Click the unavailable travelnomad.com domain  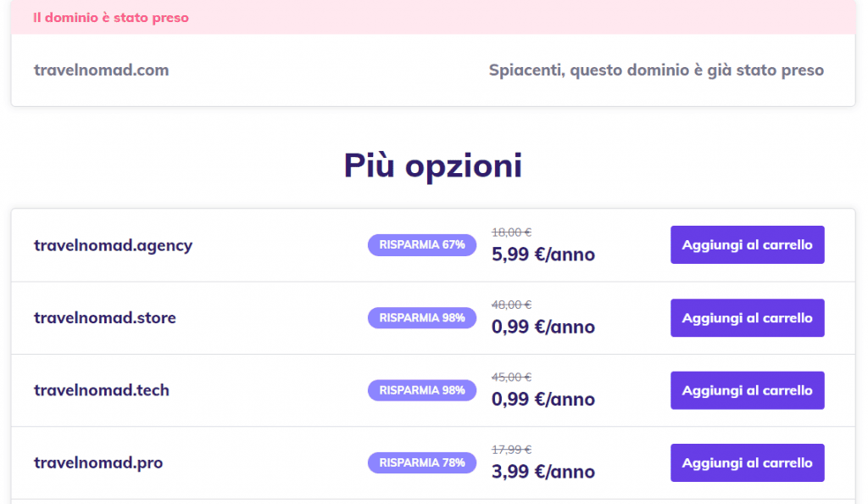(101, 70)
